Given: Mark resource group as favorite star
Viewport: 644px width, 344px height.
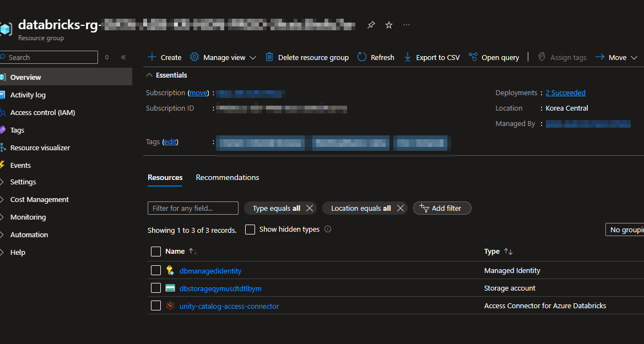Looking at the screenshot, I should pos(388,25).
